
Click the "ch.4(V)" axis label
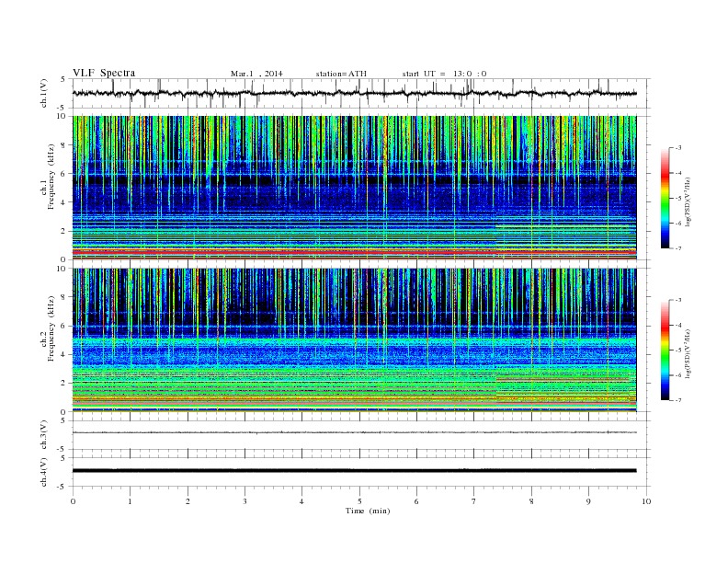coord(43,472)
